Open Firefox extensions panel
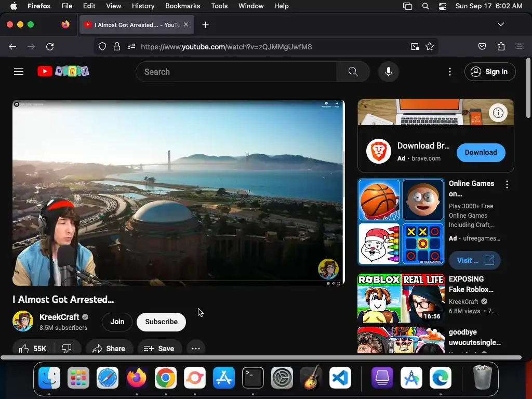The width and height of the screenshot is (532, 399). 501,46
